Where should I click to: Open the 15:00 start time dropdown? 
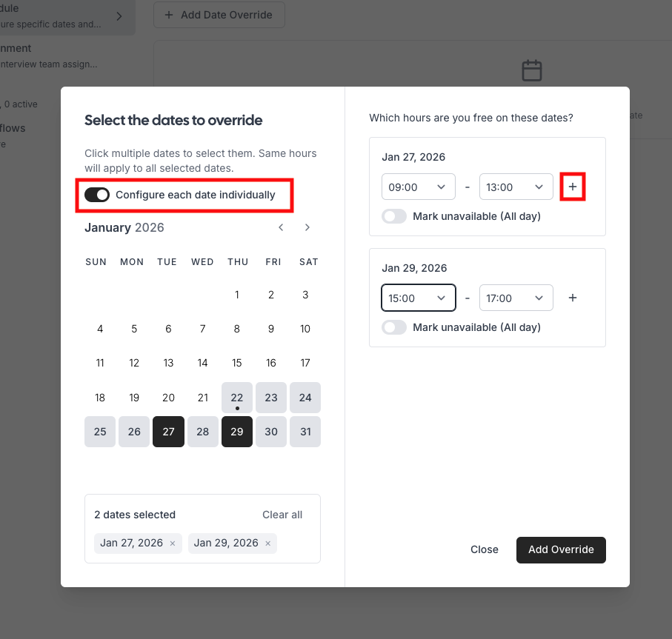[x=419, y=298]
